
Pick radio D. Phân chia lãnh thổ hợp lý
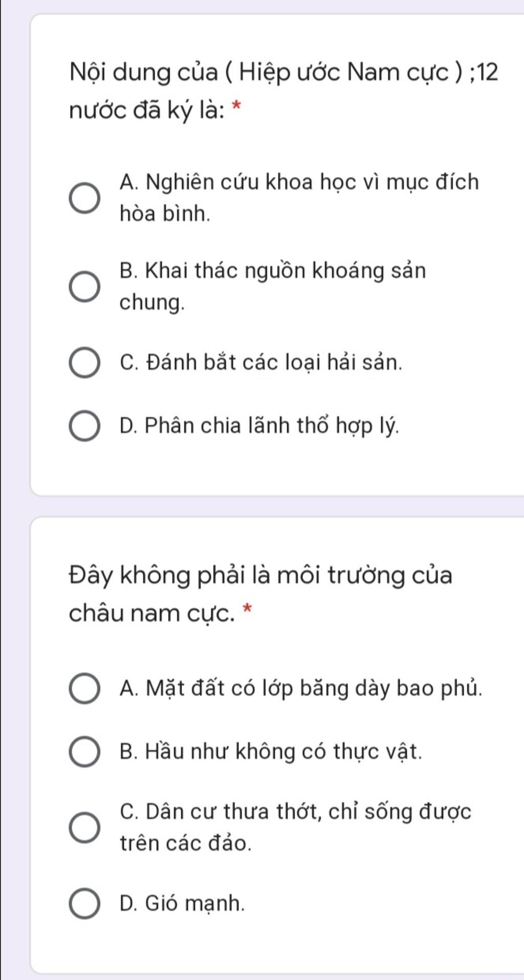coord(84,426)
